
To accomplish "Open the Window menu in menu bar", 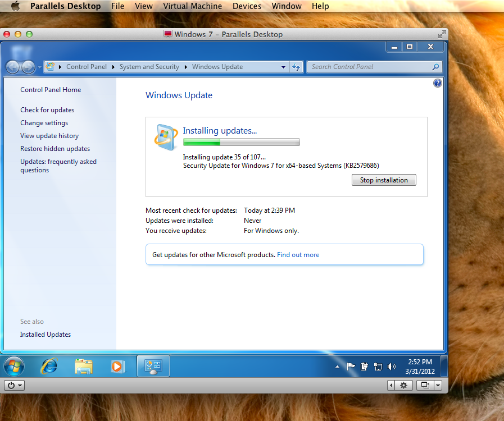I will tap(287, 6).
